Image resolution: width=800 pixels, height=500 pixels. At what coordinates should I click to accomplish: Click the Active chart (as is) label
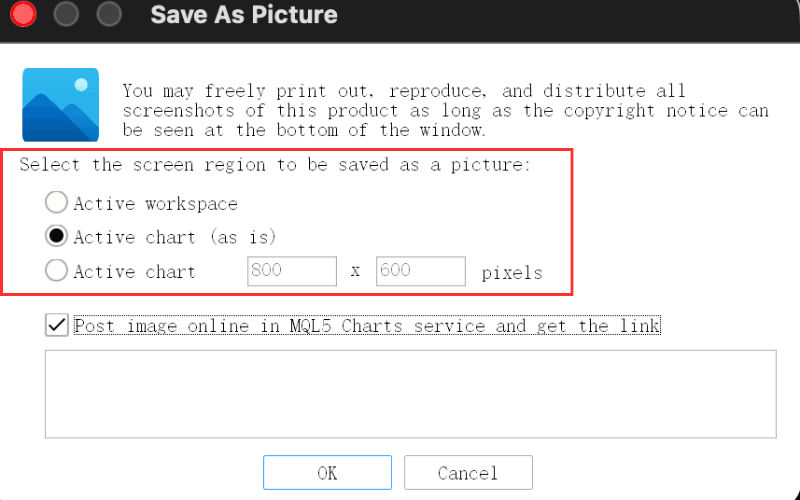(175, 237)
